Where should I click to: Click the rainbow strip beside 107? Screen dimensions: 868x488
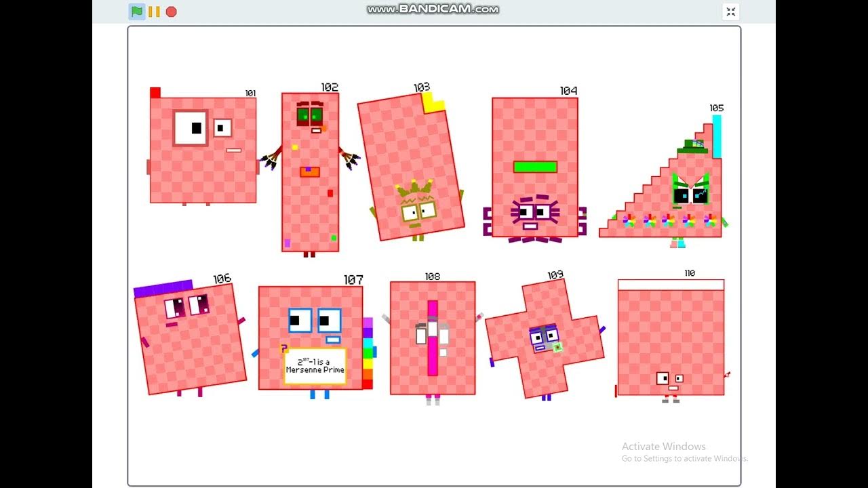point(368,353)
